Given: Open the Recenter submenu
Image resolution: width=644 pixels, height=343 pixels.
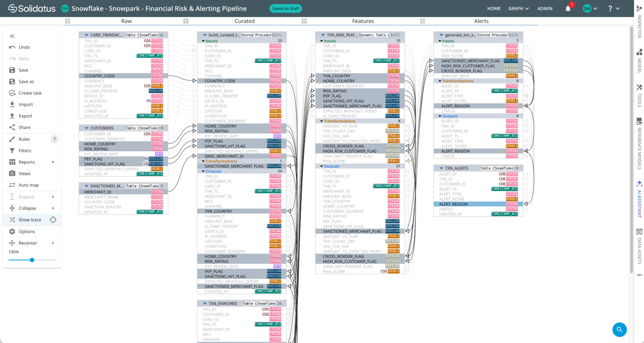Looking at the screenshot, I should pyautogui.click(x=32, y=243).
